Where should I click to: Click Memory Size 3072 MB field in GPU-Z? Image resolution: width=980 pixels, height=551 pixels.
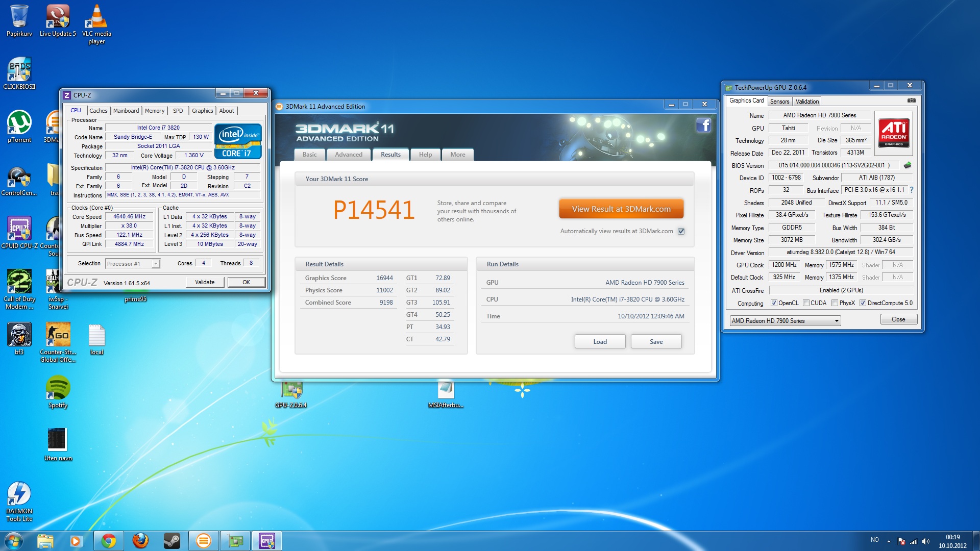click(792, 240)
